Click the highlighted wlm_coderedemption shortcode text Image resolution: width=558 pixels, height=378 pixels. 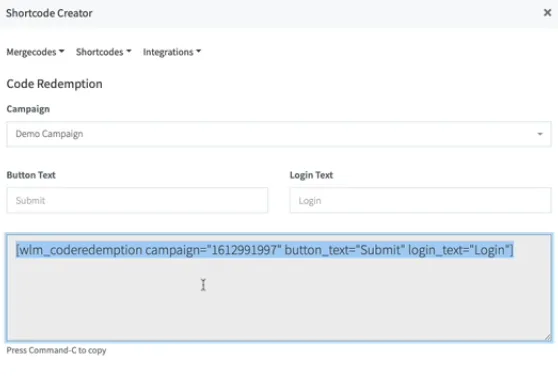264,250
